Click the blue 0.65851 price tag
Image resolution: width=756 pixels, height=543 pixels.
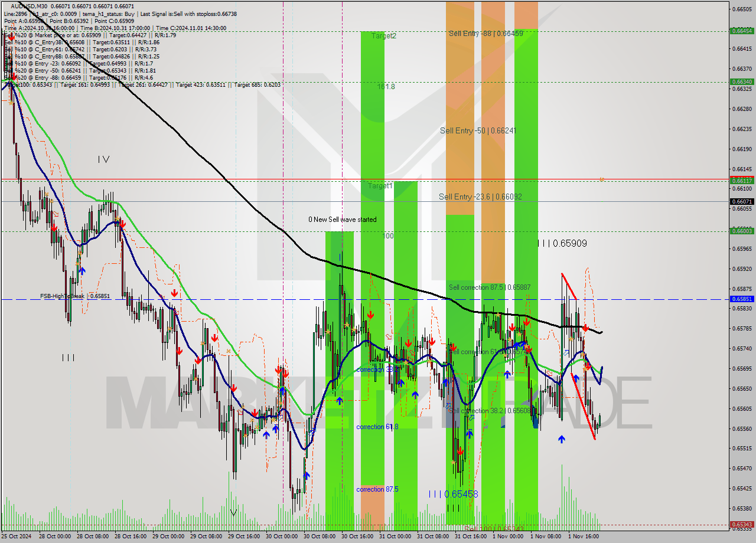(742, 299)
